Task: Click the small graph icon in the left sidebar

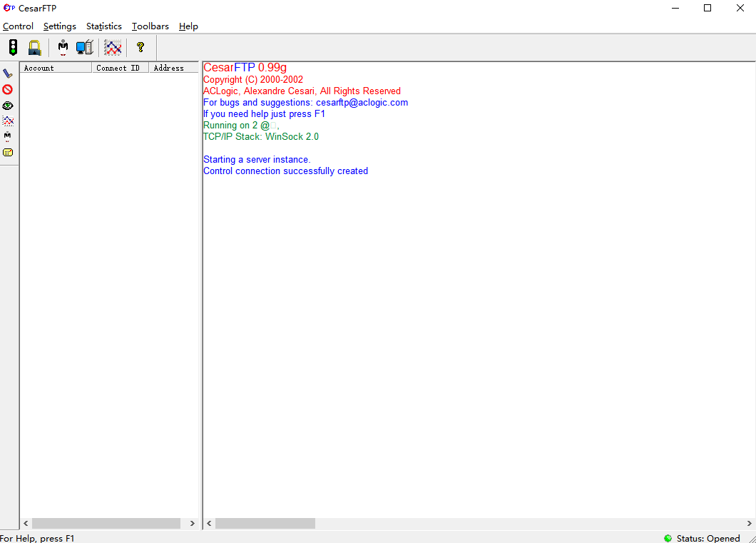Action: click(8, 121)
